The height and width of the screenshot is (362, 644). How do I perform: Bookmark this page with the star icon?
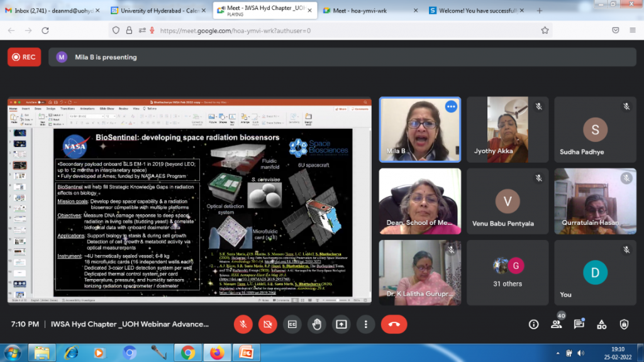pos(545,30)
